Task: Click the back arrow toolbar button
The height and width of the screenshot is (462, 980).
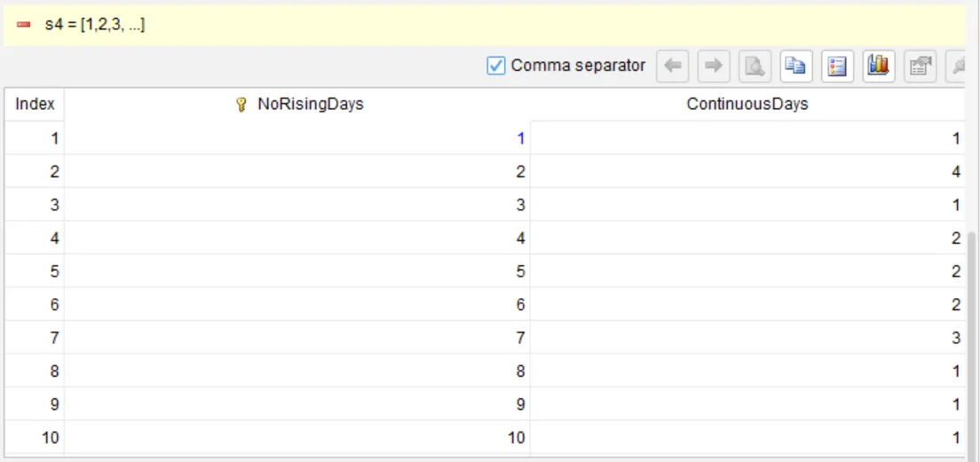Action: 673,66
